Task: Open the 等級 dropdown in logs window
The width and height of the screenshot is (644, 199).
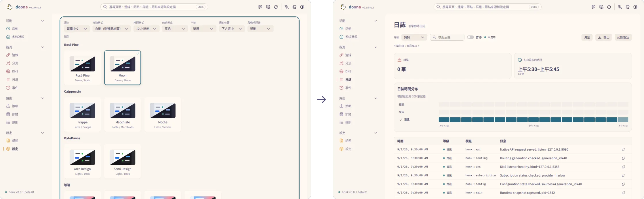Action: 414,37
